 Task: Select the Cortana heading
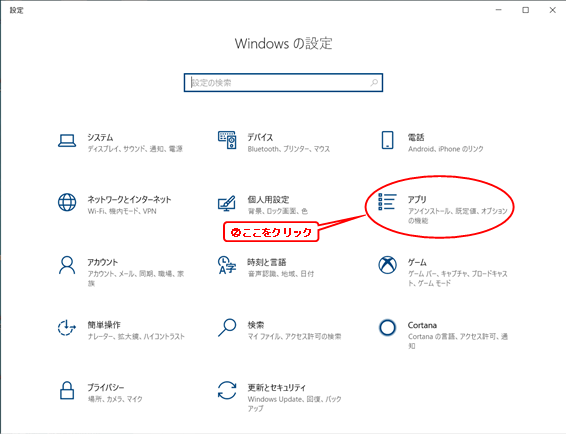point(422,325)
